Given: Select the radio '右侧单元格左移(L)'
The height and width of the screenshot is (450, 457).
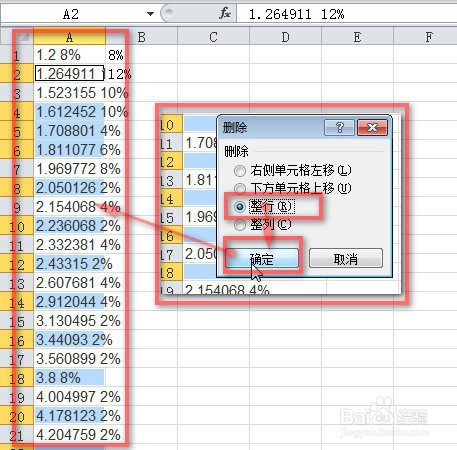Looking at the screenshot, I should [240, 171].
